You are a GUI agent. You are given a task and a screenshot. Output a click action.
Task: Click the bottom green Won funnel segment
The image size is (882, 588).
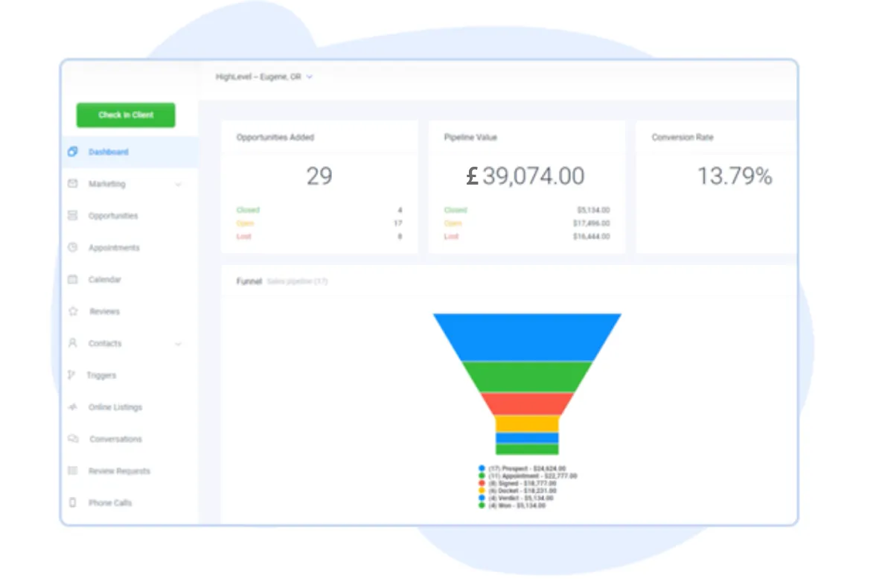pyautogui.click(x=527, y=449)
